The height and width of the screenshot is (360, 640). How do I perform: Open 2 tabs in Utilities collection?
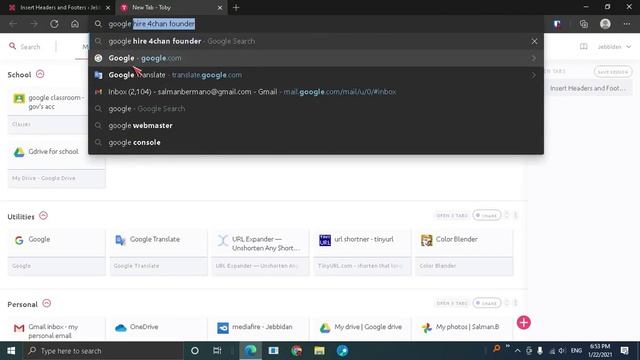(452, 216)
